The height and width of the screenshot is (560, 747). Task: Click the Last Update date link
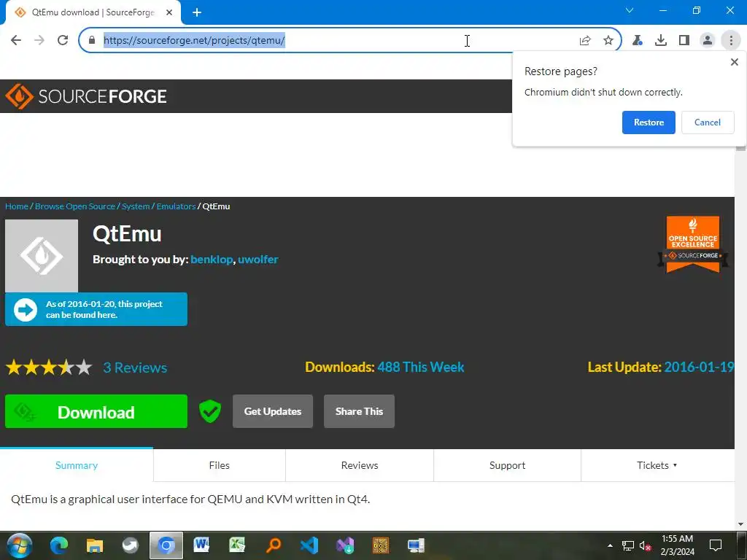pyautogui.click(x=698, y=367)
